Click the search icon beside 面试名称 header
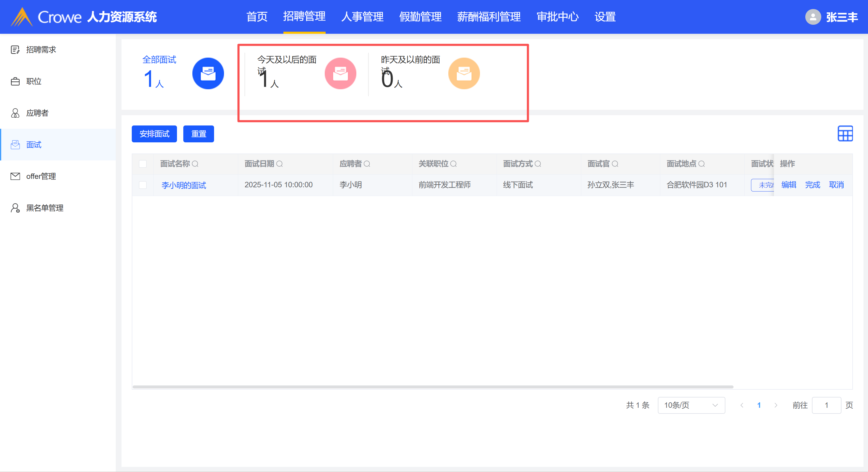868x472 pixels. (x=195, y=164)
